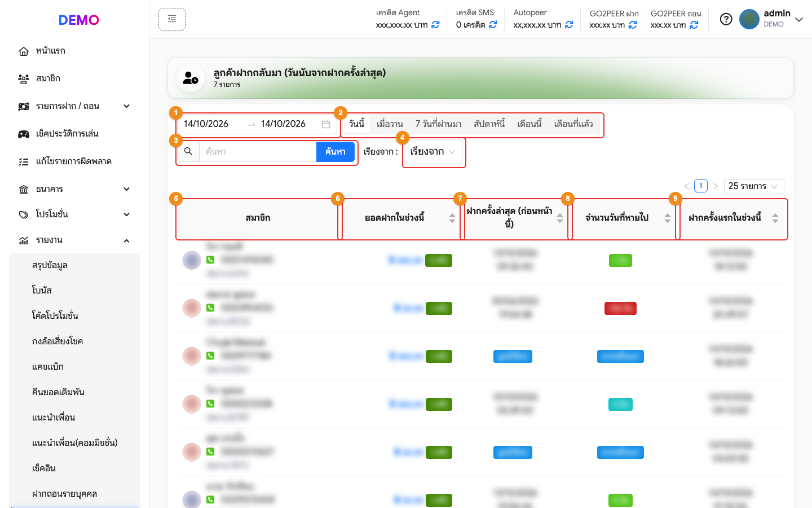812x508 pixels.
Task: Sort by ยอดฝากในช่วงนี้ column arrows
Action: click(452, 218)
